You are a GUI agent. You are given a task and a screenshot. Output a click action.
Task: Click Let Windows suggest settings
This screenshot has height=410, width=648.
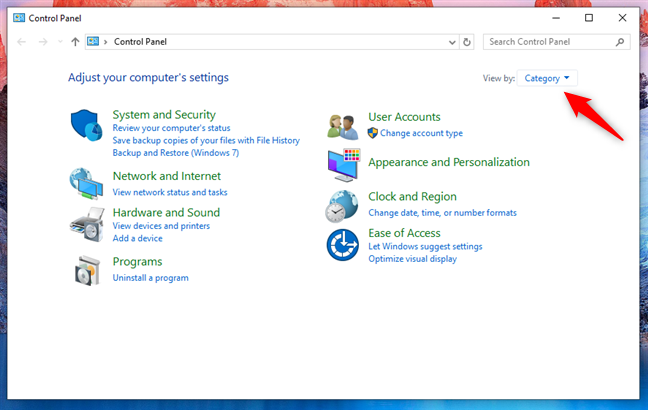tap(425, 247)
